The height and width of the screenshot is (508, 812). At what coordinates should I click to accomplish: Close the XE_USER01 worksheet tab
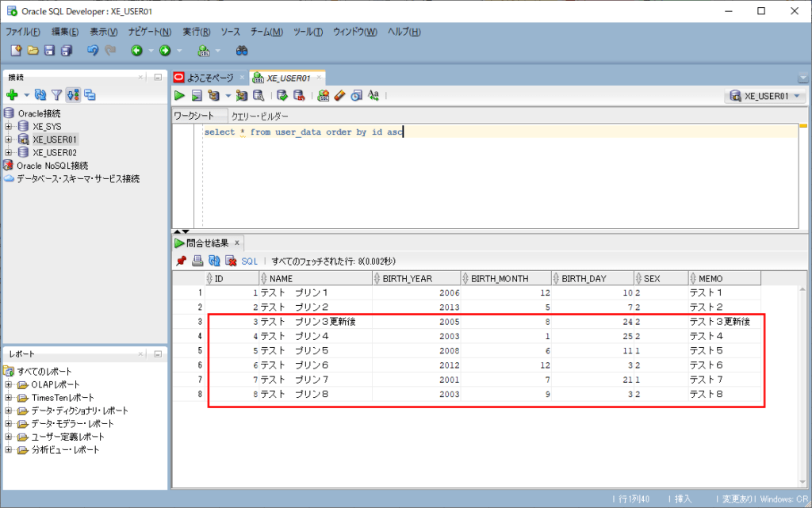pyautogui.click(x=319, y=78)
